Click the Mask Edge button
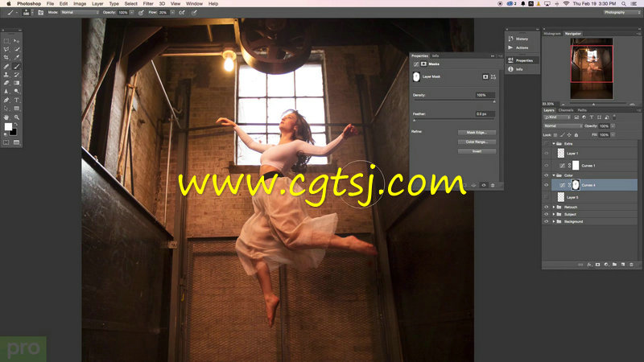 [476, 132]
